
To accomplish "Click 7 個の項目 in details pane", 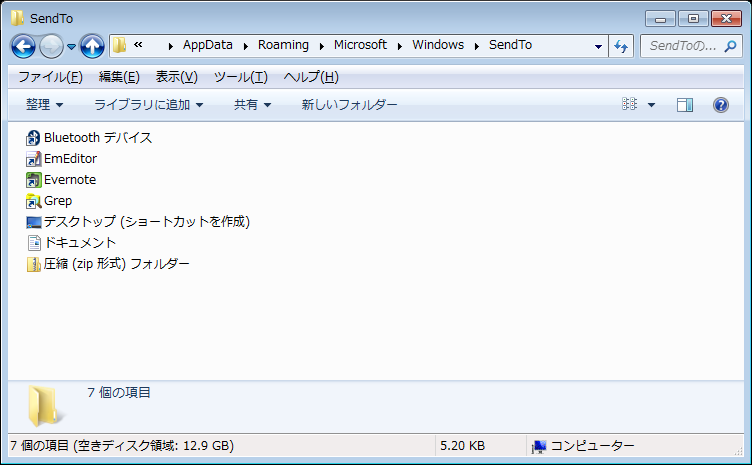I will pos(119,393).
